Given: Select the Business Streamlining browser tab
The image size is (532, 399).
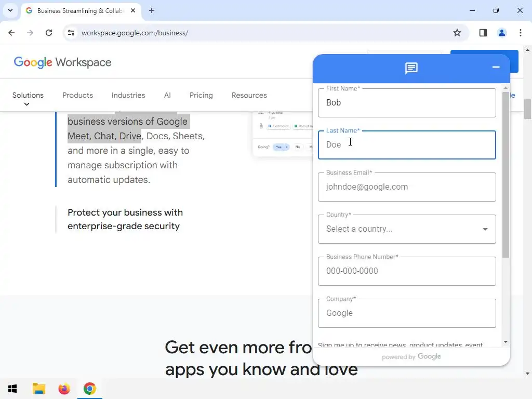Looking at the screenshot, I should point(80,11).
